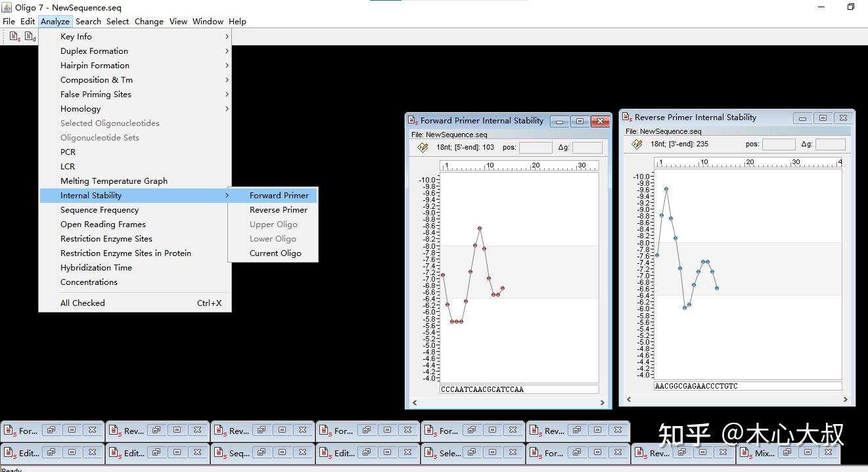Click the Δg field in Forward Primer window

(x=587, y=148)
